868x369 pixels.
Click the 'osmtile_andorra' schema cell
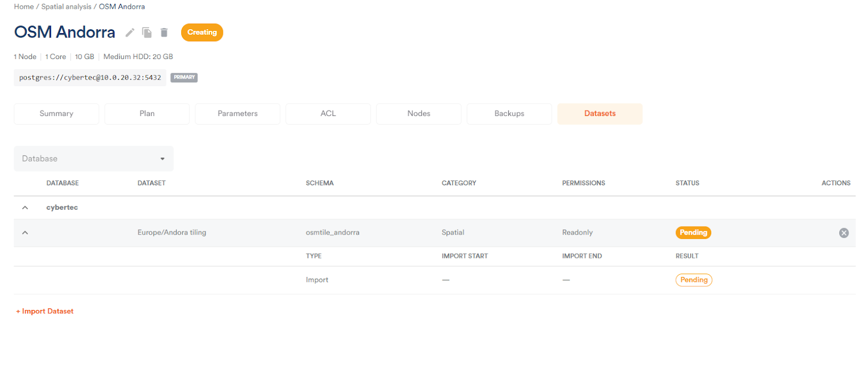(333, 232)
